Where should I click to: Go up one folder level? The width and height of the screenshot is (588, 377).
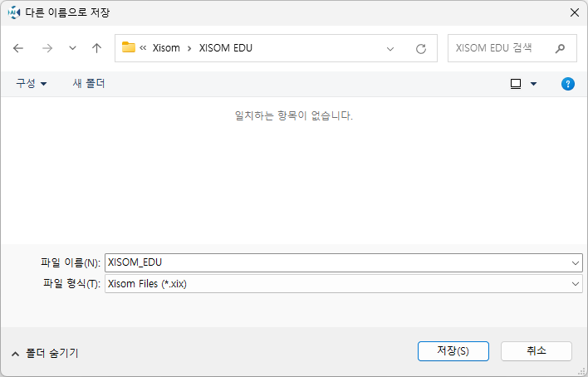pos(96,48)
